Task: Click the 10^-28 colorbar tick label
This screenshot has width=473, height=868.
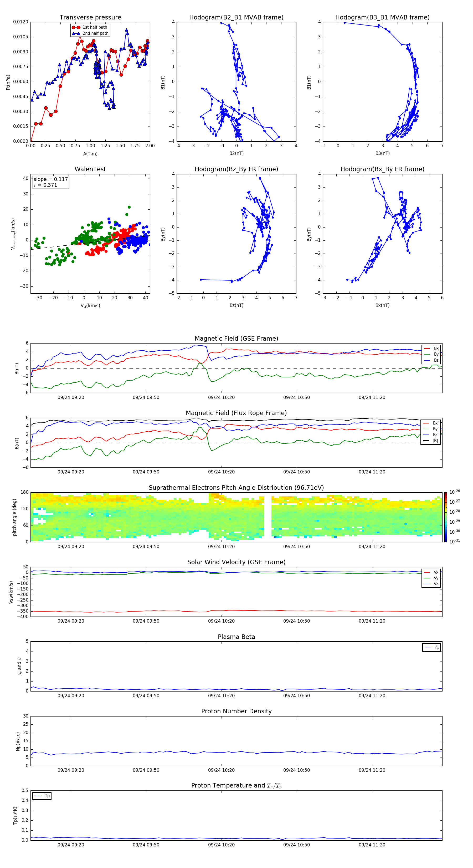Action: click(455, 512)
